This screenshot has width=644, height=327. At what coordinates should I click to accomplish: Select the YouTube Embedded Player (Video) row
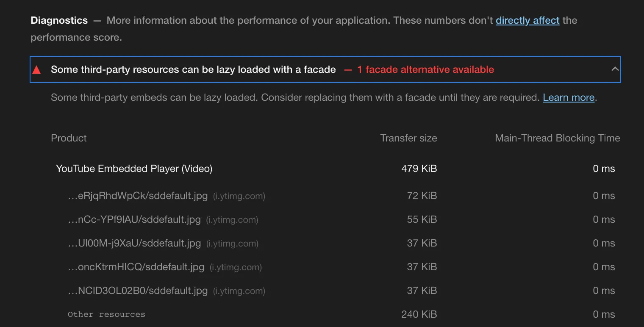[x=134, y=169]
